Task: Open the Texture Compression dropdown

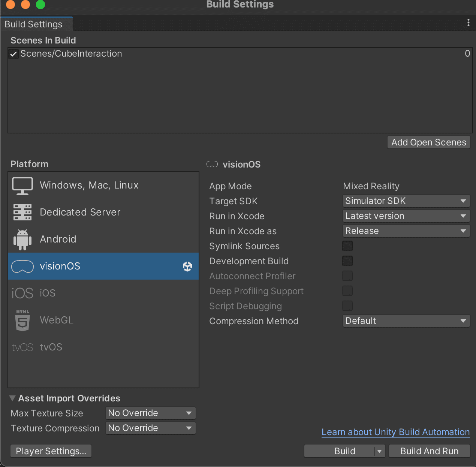Action: (151, 428)
